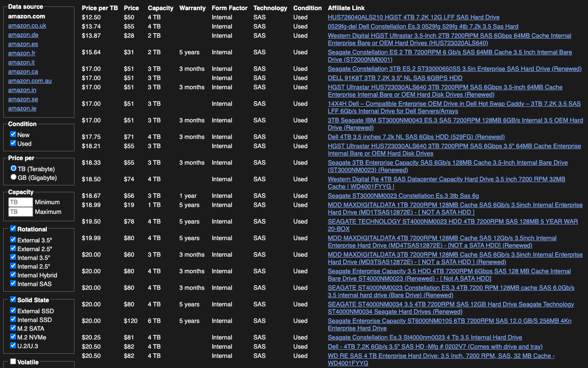
Task: Open Seagate Enterprise Capacity ST6000NM0105 6TB link
Action: 450,324
